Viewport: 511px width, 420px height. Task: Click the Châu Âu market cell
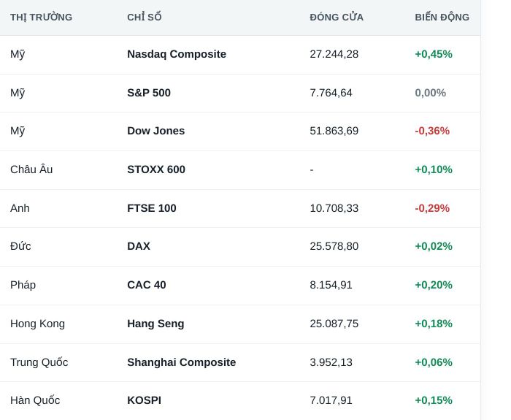click(31, 169)
